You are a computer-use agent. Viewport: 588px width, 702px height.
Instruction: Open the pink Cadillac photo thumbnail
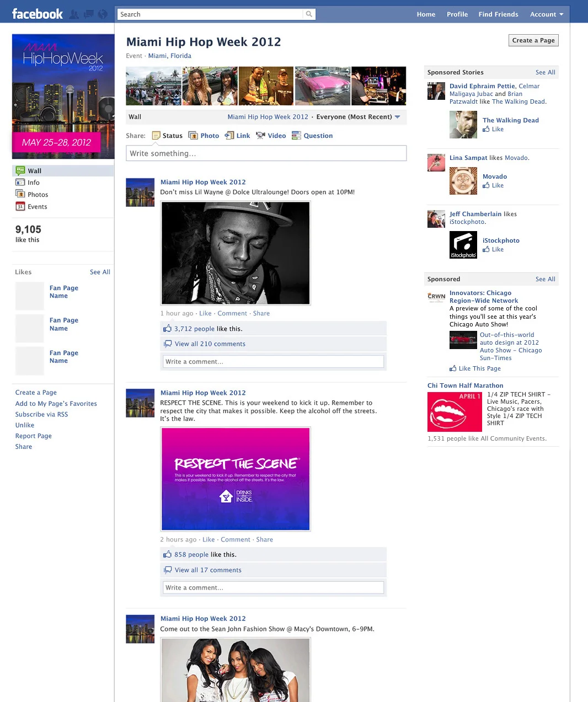click(x=323, y=86)
